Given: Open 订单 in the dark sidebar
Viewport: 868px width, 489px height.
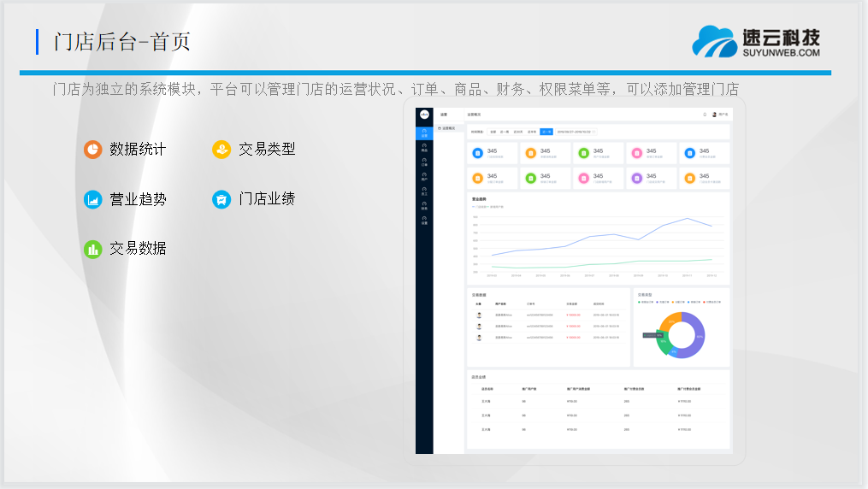Looking at the screenshot, I should pyautogui.click(x=424, y=162).
